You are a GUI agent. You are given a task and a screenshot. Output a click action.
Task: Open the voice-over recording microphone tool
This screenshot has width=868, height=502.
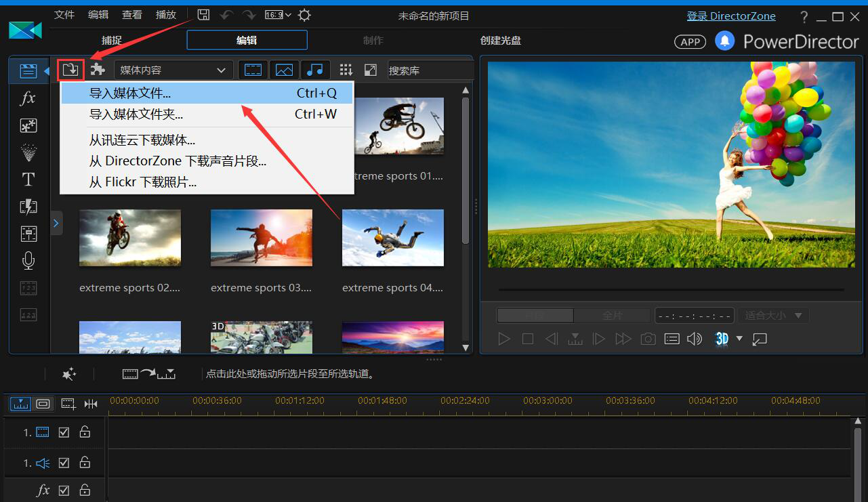point(28,261)
